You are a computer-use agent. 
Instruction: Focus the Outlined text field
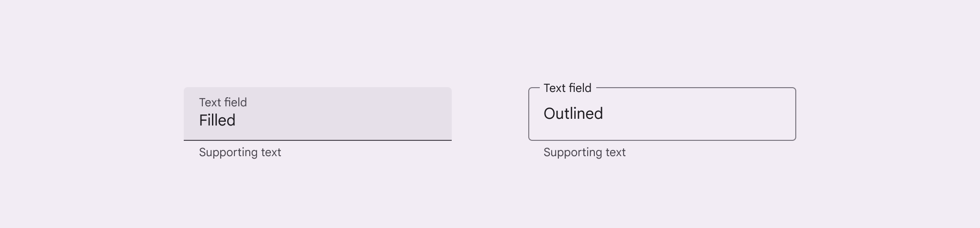(662, 114)
